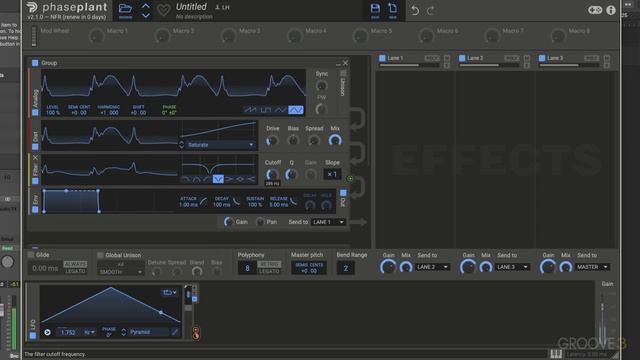Toggle the Lane 3 enable box

pos(542,58)
